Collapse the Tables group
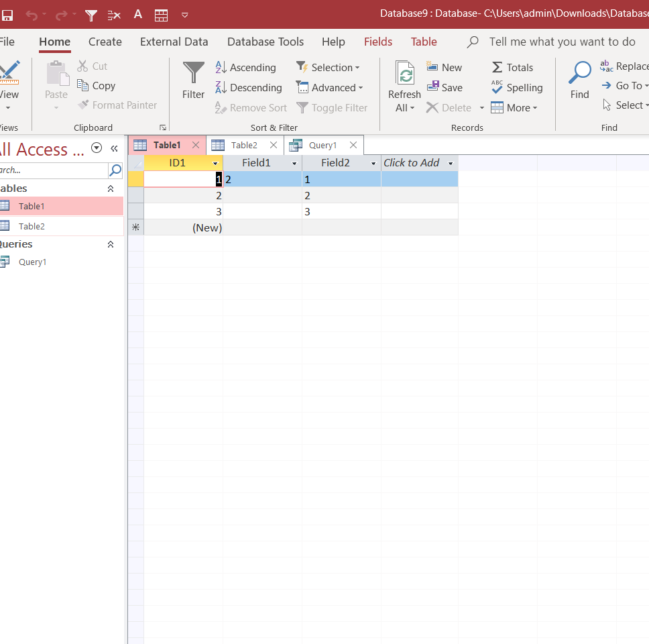Screen dimensions: 649x644 111,189
